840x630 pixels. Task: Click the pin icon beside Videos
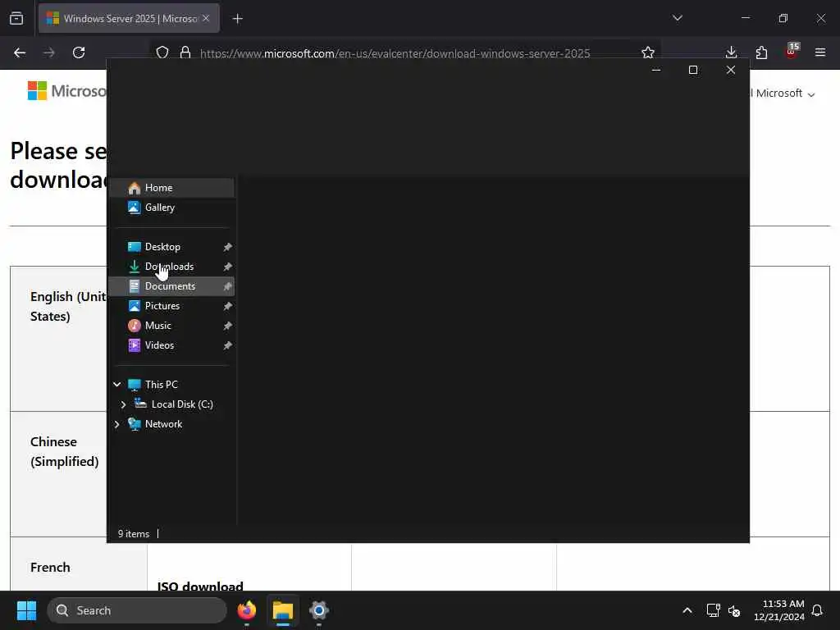click(228, 345)
